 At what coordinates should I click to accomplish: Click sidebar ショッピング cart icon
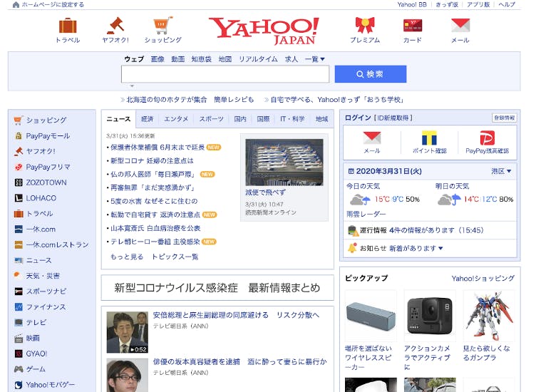click(x=18, y=120)
